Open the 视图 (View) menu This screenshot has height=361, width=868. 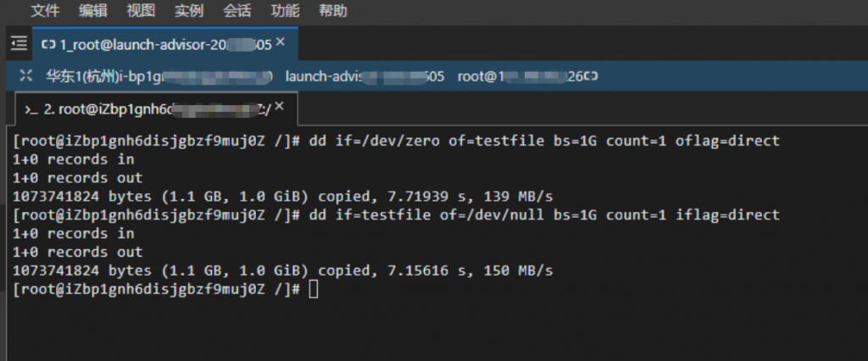[141, 11]
